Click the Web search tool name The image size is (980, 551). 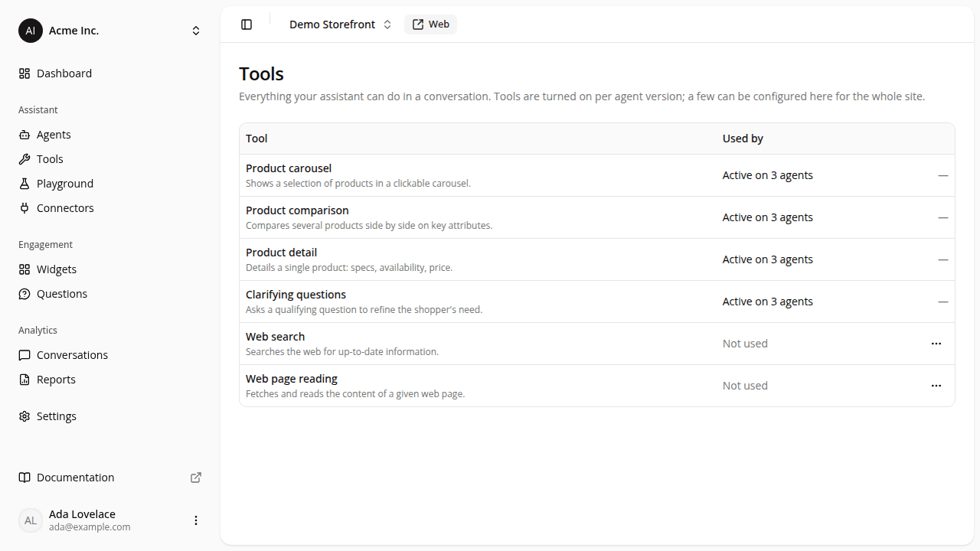pyautogui.click(x=275, y=337)
